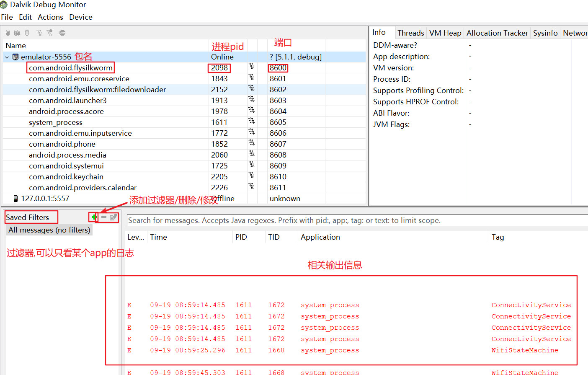Click debug icon in com.android.keychain row
The image size is (588, 375).
(x=251, y=175)
